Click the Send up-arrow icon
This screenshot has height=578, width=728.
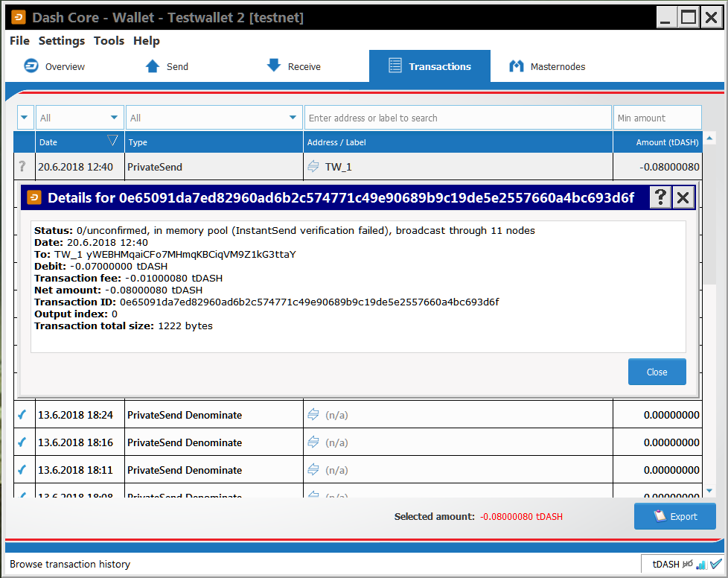pos(153,66)
